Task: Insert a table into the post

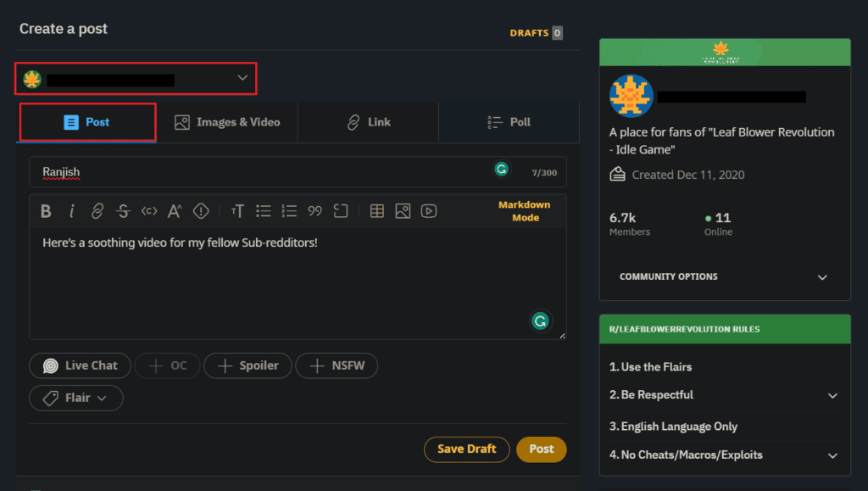Action: (376, 210)
